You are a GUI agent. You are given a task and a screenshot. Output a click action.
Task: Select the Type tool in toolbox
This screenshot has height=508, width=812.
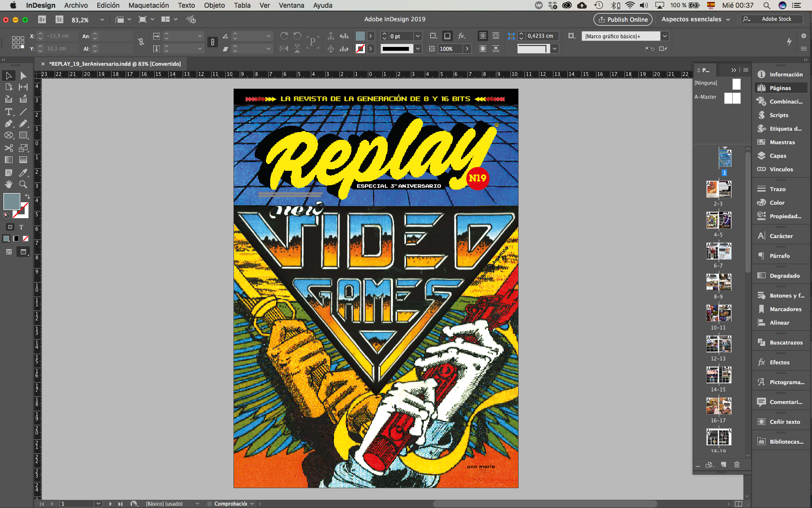[x=9, y=112]
